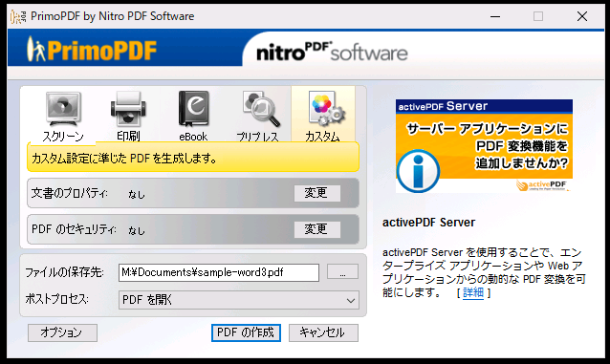Select the スクリーン (Screen) profile icon
The width and height of the screenshot is (610, 364).
[x=63, y=109]
